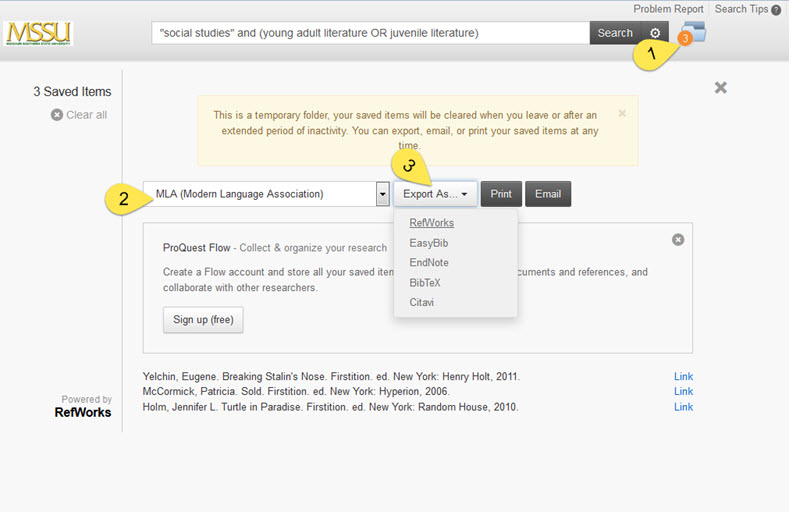The height and width of the screenshot is (512, 789).
Task: Dismiss the temporary folder notice
Action: [x=622, y=113]
